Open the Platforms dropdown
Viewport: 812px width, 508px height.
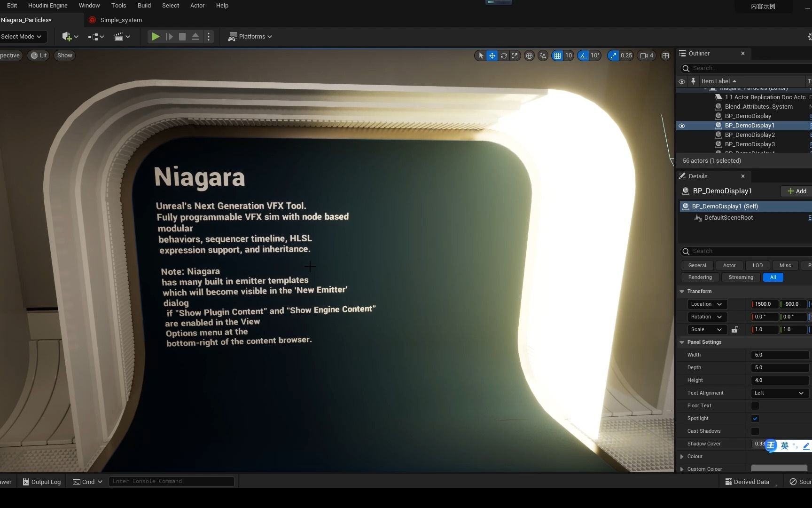tap(250, 36)
